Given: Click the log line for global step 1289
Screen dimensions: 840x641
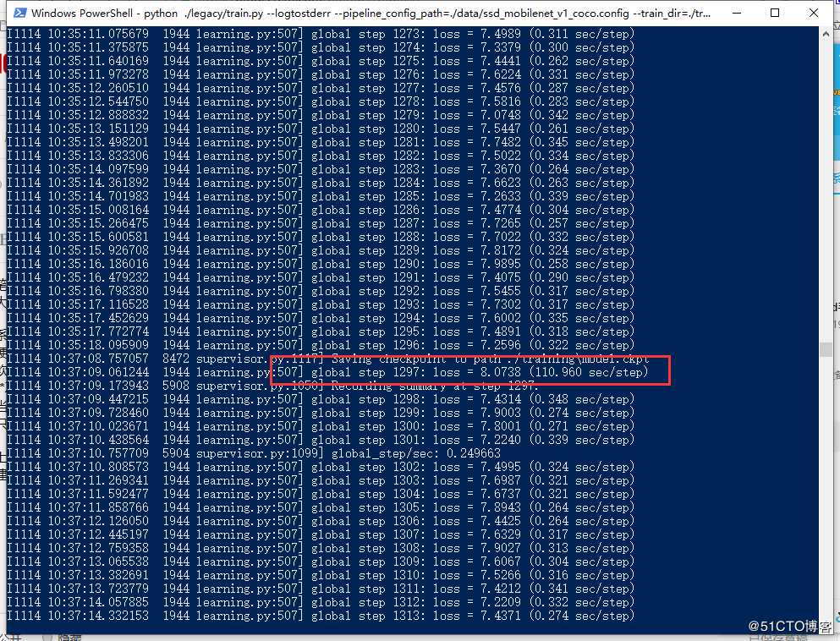Looking at the screenshot, I should (321, 250).
